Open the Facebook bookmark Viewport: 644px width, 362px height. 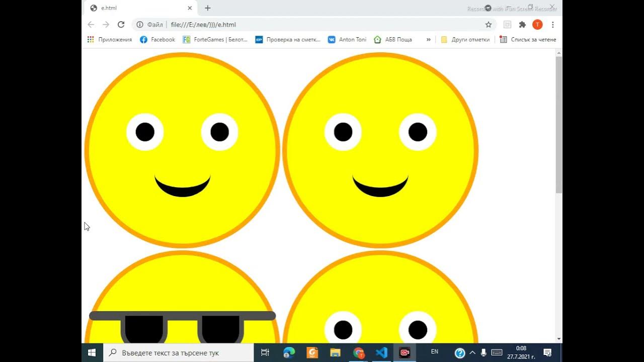click(157, 39)
